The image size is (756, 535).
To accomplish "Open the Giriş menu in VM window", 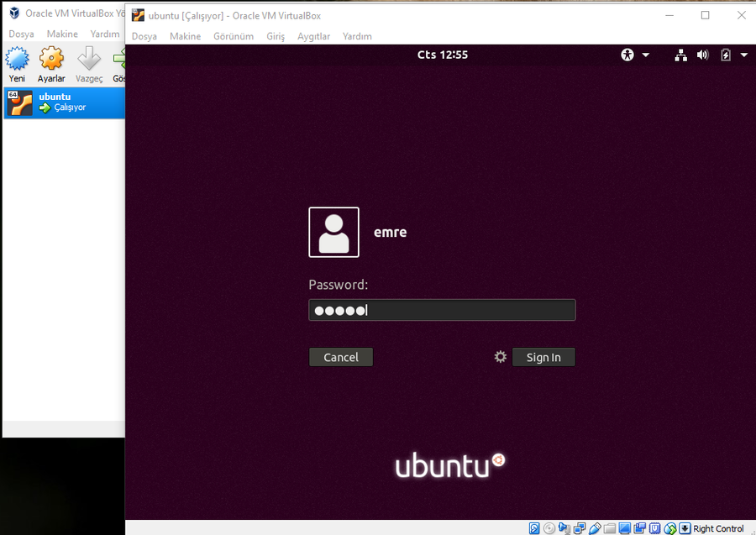I will [276, 36].
